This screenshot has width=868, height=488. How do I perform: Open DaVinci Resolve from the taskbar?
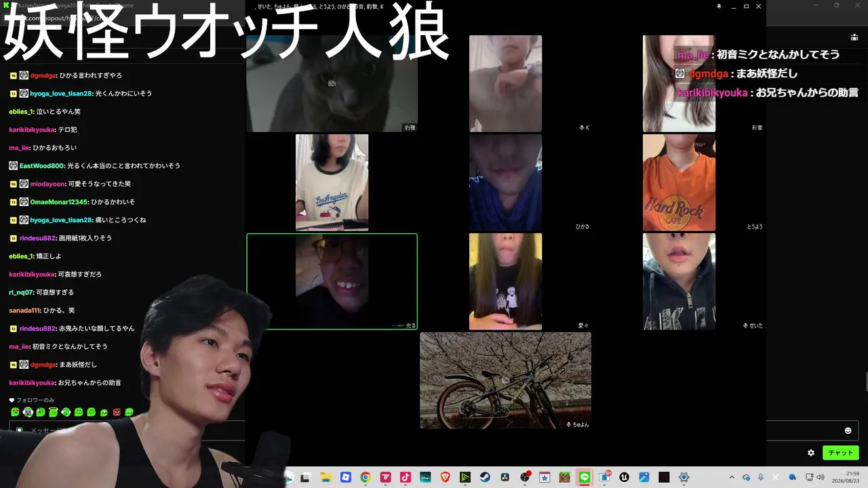click(x=506, y=477)
